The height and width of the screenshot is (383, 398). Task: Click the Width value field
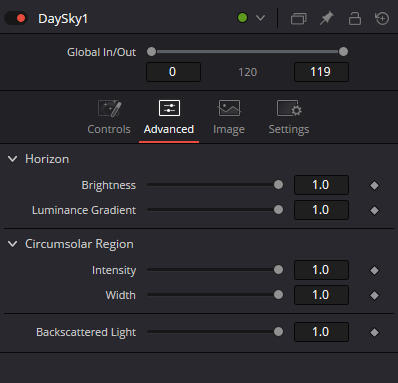tap(321, 295)
